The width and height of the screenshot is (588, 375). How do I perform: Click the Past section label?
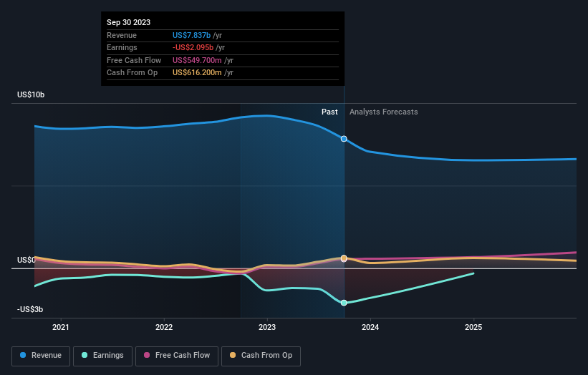tap(329, 112)
